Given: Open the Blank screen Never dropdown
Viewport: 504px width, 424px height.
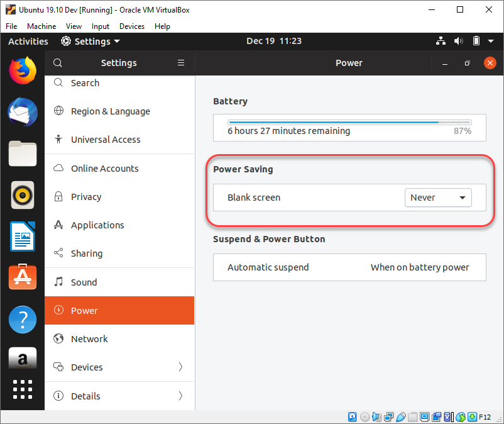Looking at the screenshot, I should (438, 198).
